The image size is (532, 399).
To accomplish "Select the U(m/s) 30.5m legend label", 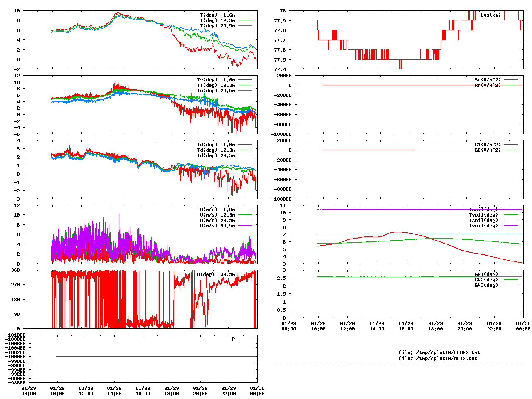I will point(217,226).
